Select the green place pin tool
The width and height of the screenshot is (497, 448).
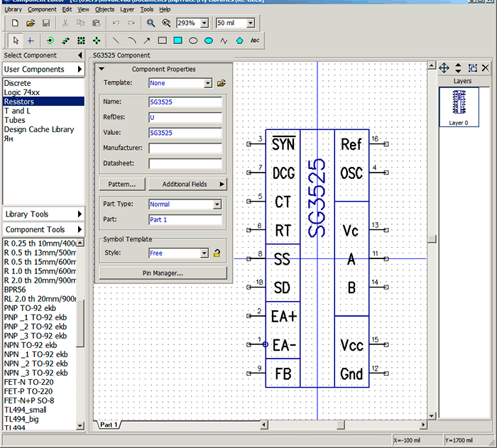click(50, 40)
